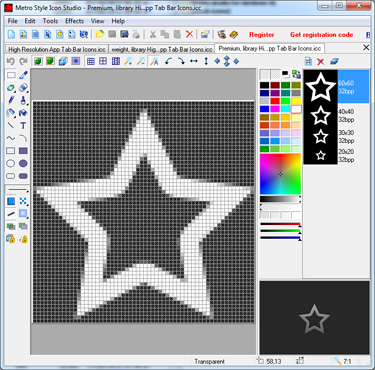Click the red X delete image format icon
This screenshot has width=375, height=370.
pos(321,61)
